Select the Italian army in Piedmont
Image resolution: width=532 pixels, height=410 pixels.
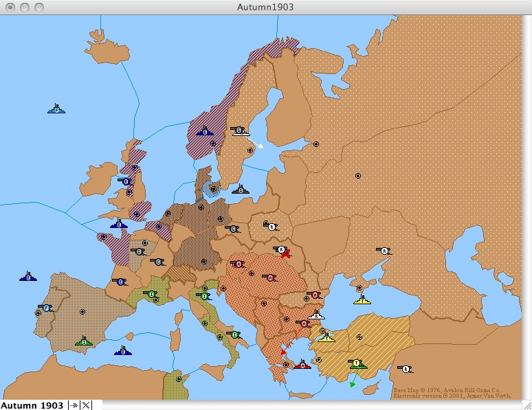[151, 294]
